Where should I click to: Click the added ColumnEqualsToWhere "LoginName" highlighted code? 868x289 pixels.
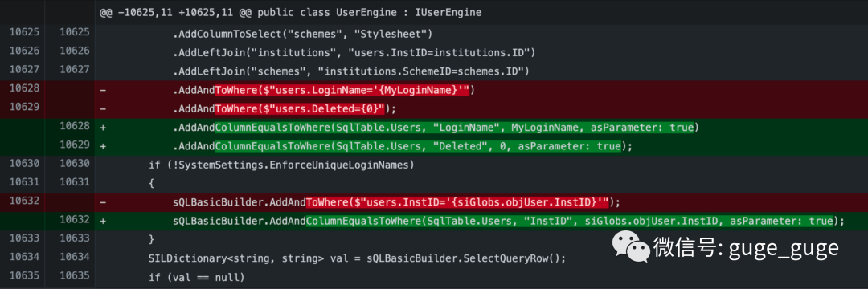click(454, 128)
